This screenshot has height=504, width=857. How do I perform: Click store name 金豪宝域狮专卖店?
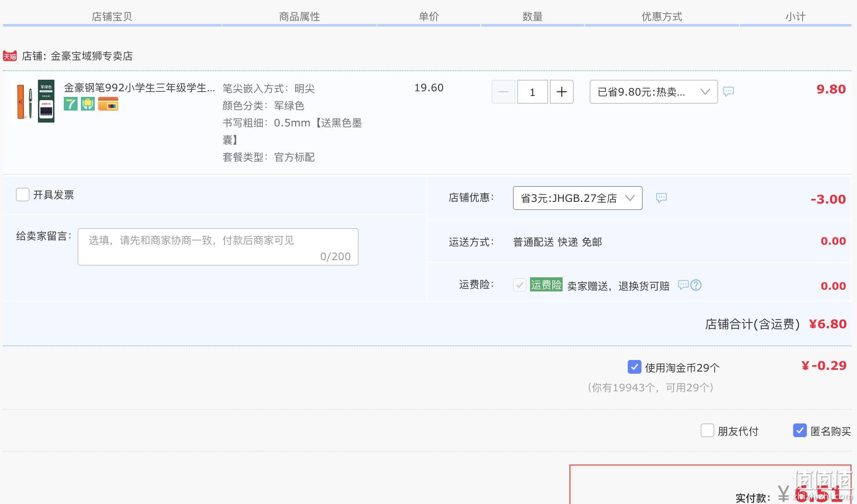tap(92, 56)
